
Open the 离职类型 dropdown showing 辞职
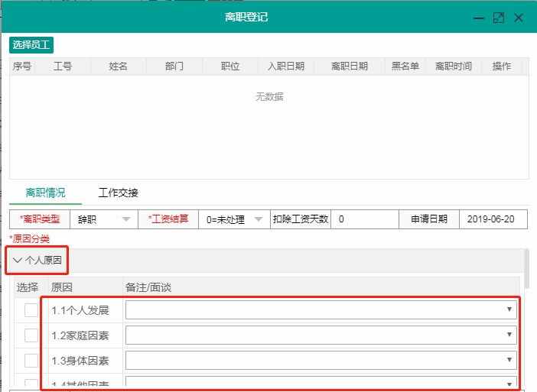[103, 219]
